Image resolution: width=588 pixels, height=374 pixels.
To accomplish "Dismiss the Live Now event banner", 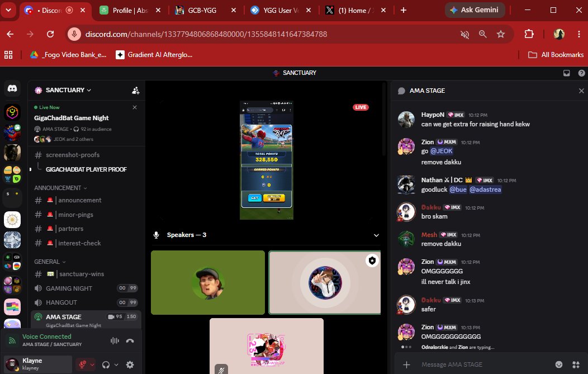I will 135,107.
